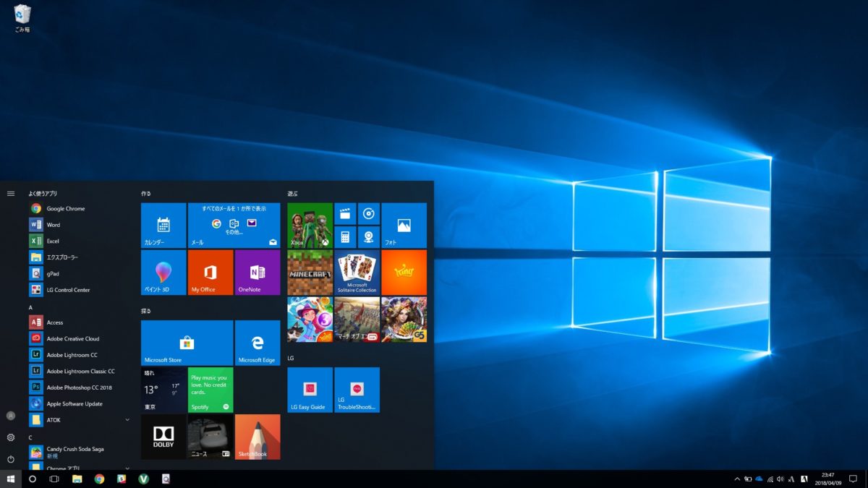Open Google Chrome from the app list
The image size is (868, 488).
(x=80, y=208)
